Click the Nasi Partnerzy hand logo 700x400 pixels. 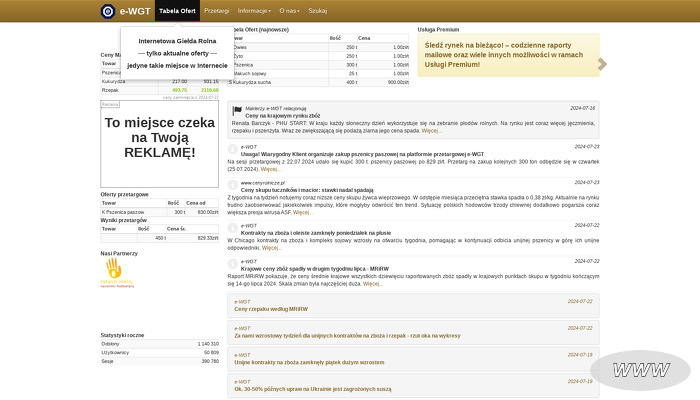(117, 273)
